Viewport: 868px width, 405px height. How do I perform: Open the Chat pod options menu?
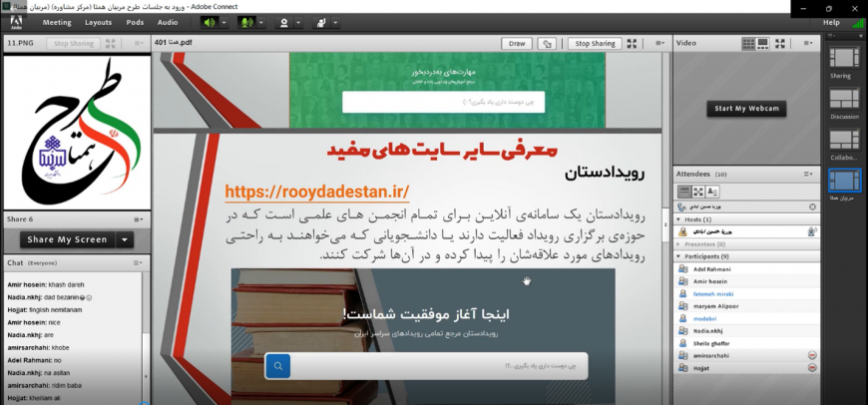pyautogui.click(x=139, y=262)
